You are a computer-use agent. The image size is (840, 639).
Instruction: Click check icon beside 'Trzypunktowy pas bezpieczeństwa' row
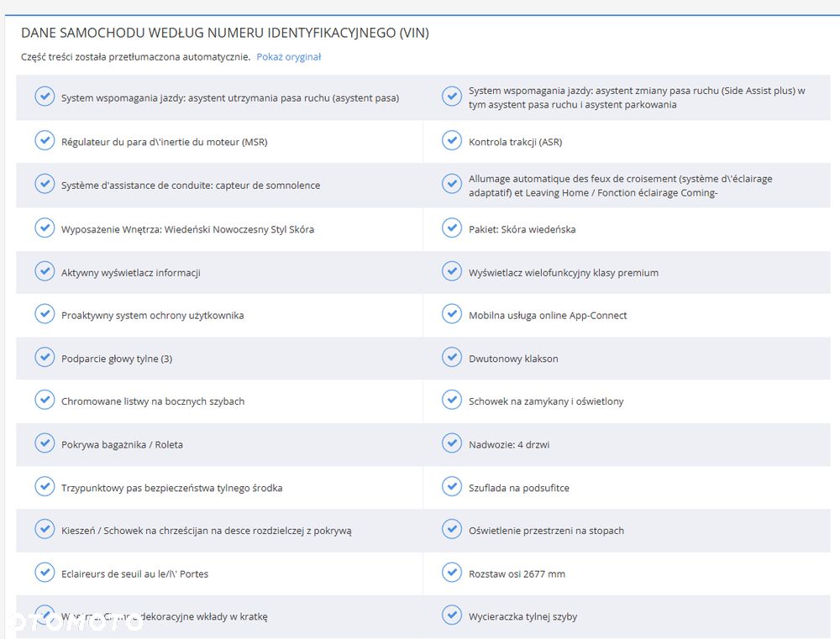(45, 487)
